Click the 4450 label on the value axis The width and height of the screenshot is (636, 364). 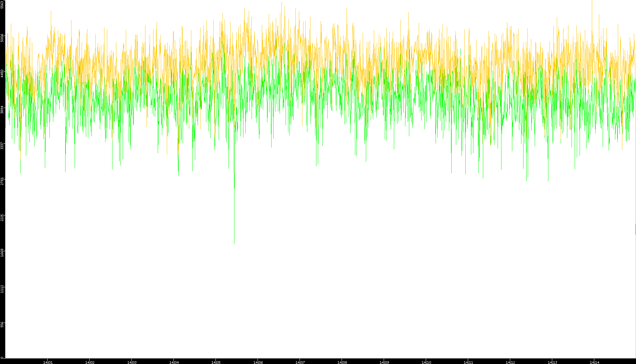pyautogui.click(x=2, y=74)
